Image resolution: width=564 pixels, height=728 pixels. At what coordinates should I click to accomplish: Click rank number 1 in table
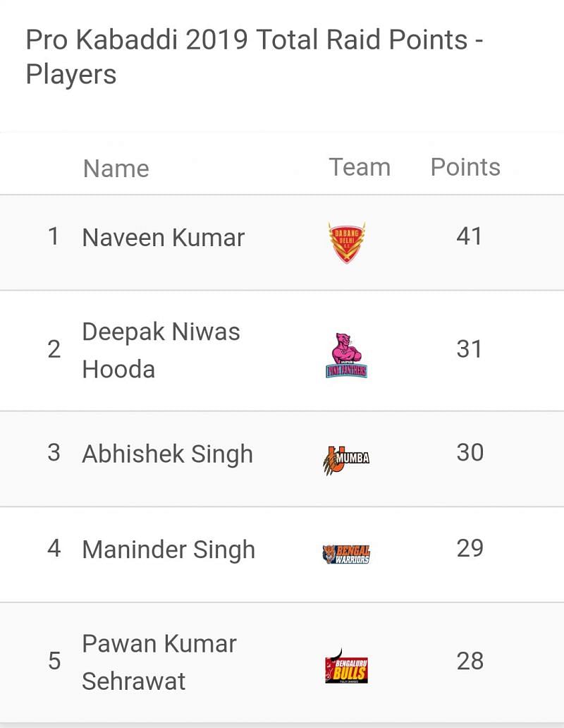pyautogui.click(x=54, y=236)
